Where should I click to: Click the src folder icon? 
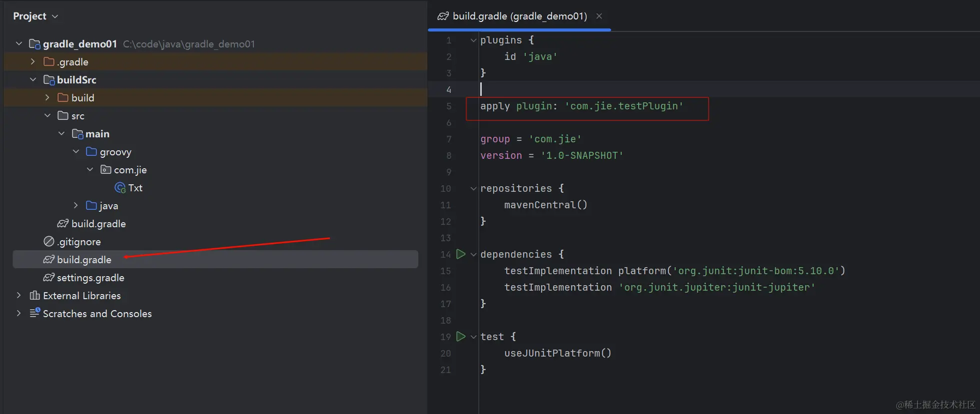point(63,116)
